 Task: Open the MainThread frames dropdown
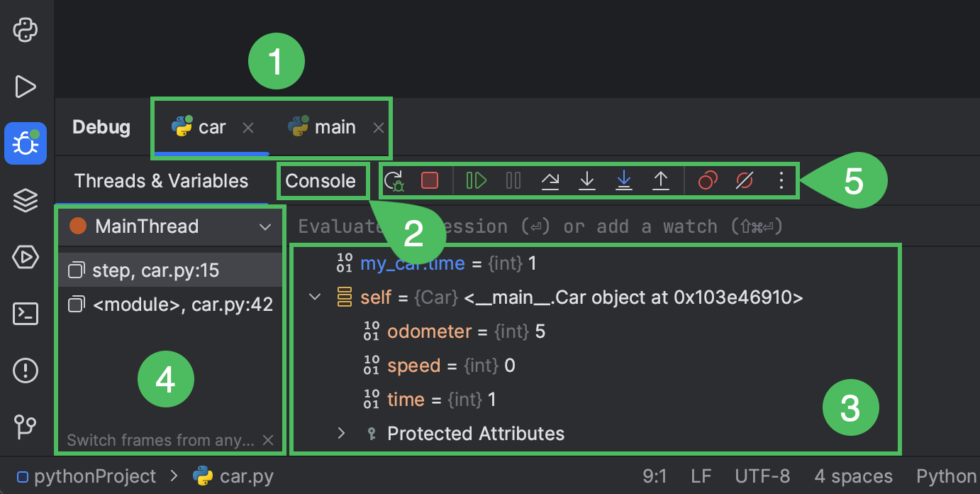266,226
